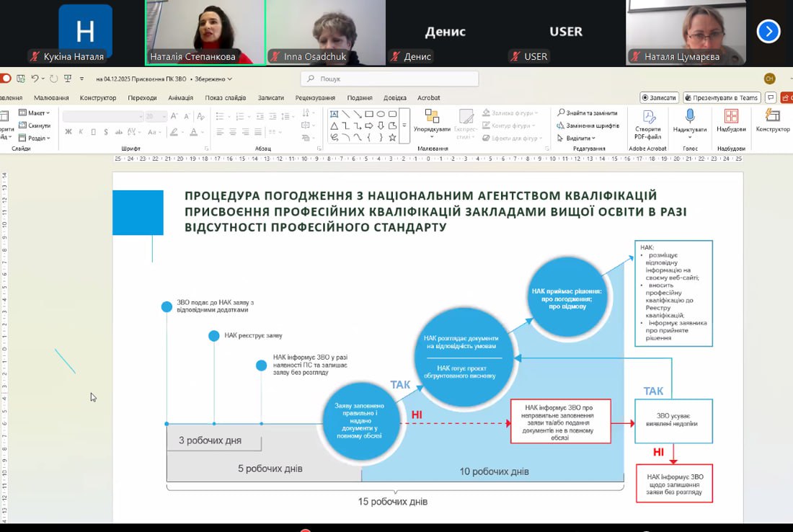Viewport: 793px width, 532px height.
Task: Click Clear All Formatting icon
Action: [x=201, y=116]
